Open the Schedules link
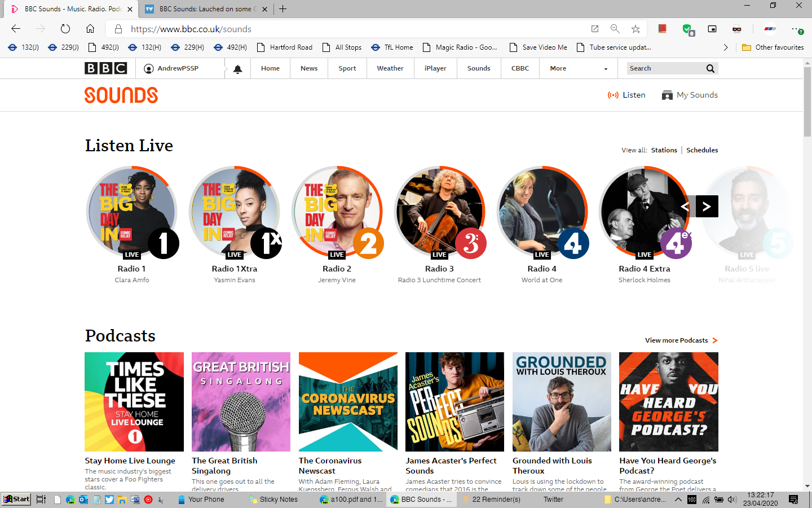812x508 pixels. [701, 150]
